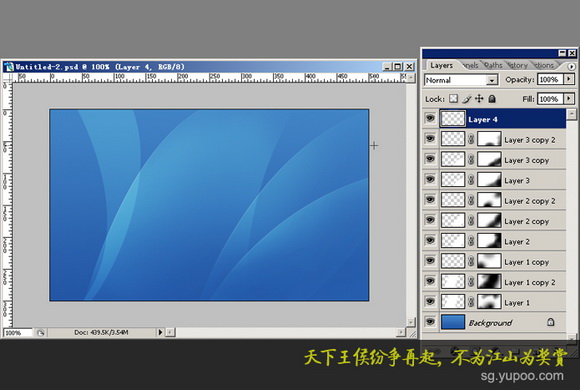Hide the Background layer with eye icon
Viewport: 580px width, 390px height.
pyautogui.click(x=430, y=322)
